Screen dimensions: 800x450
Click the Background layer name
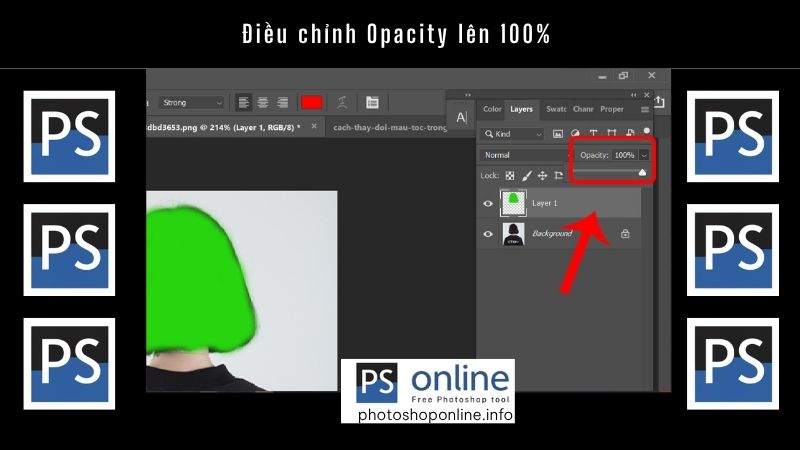[x=552, y=234]
